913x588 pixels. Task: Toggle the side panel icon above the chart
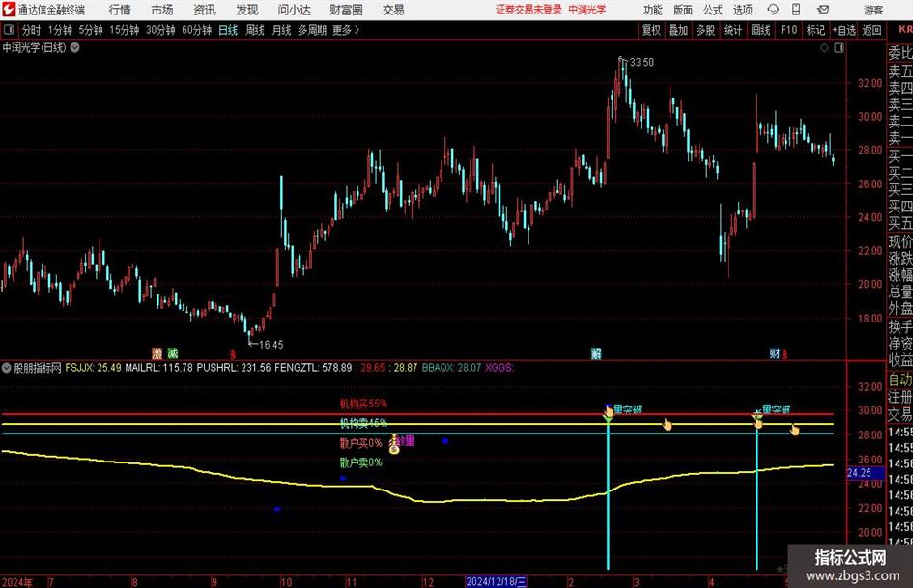point(839,48)
